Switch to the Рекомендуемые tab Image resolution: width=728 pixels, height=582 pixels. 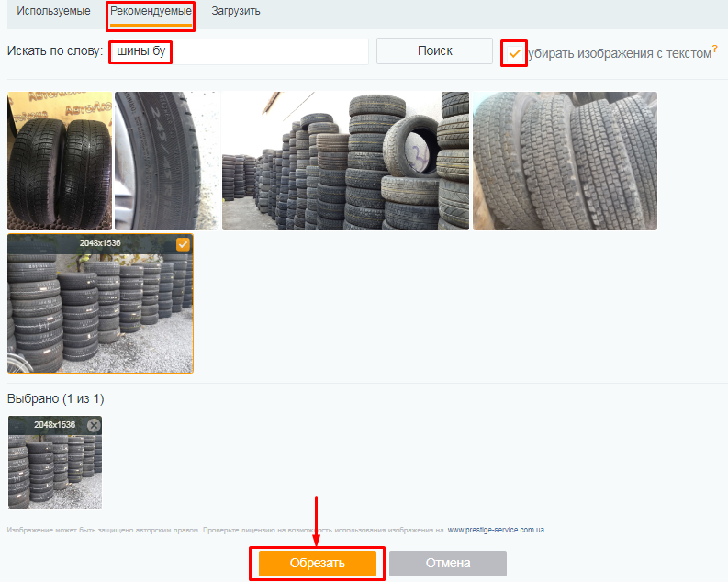151,11
